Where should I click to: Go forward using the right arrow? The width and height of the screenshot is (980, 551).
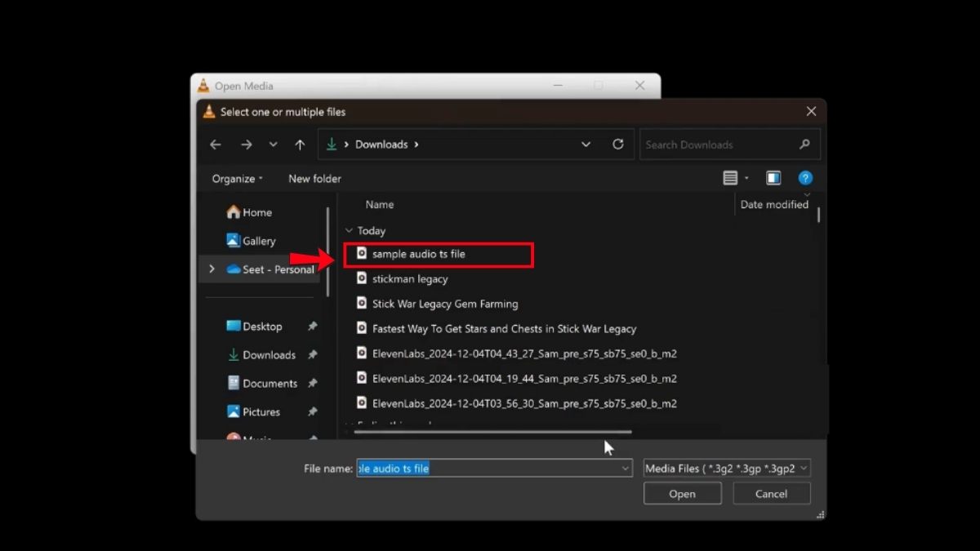coord(246,144)
